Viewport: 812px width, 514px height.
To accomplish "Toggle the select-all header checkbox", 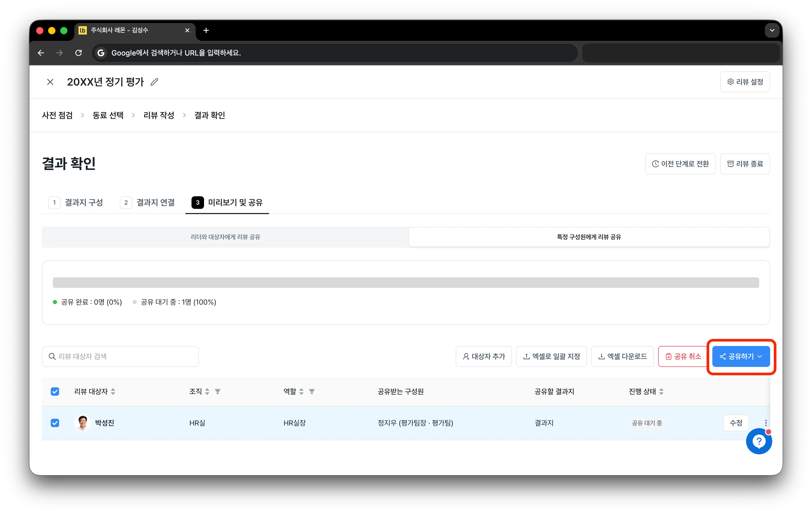I will [55, 392].
